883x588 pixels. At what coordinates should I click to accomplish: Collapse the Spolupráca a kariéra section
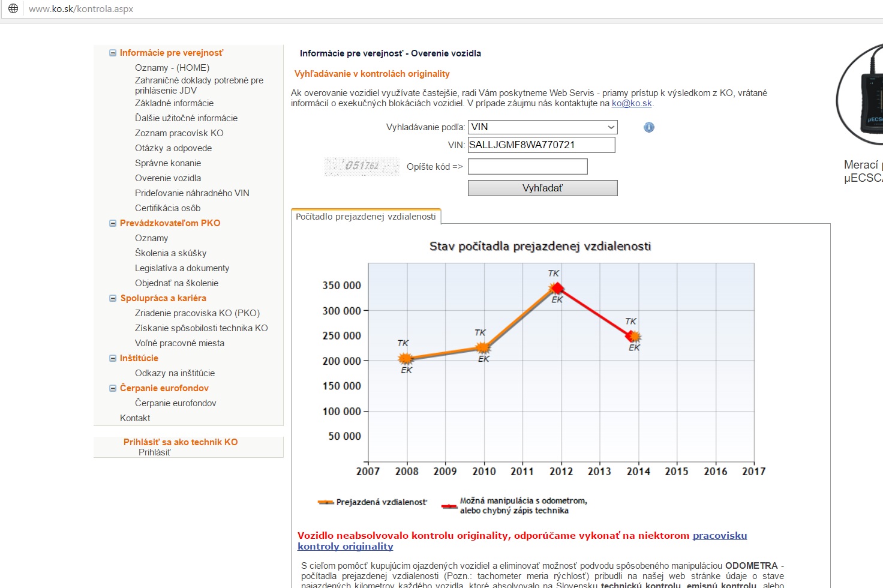tap(113, 298)
